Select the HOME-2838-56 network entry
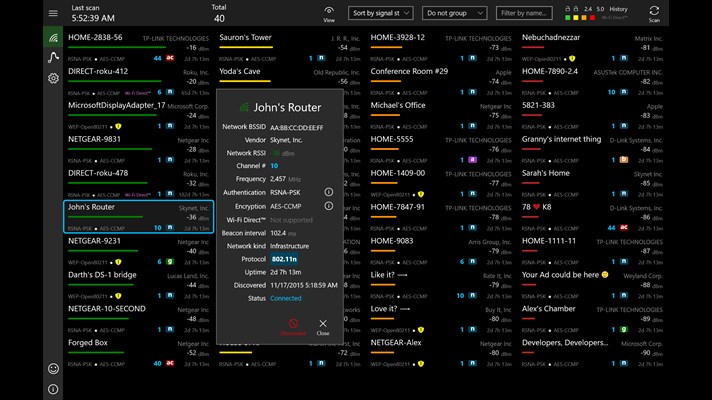 point(130,47)
